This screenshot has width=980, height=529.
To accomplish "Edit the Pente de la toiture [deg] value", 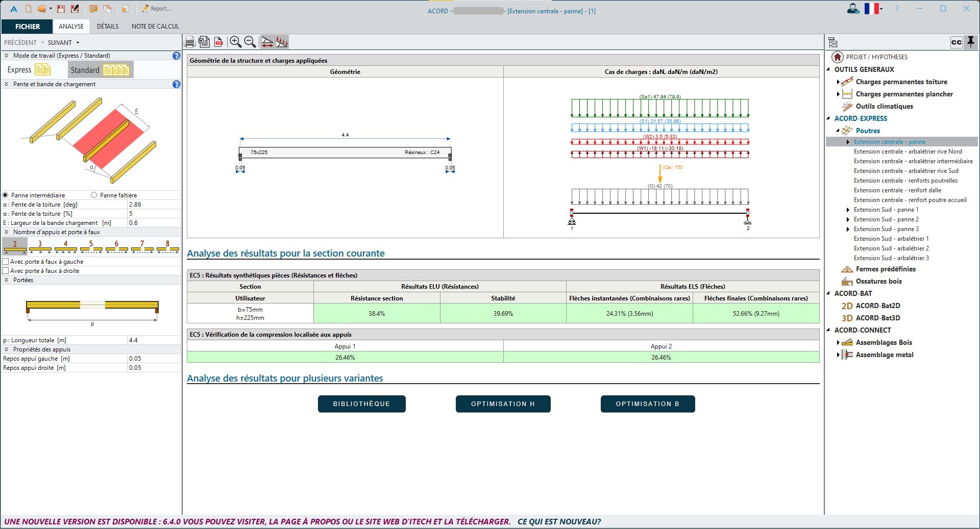I will 154,205.
